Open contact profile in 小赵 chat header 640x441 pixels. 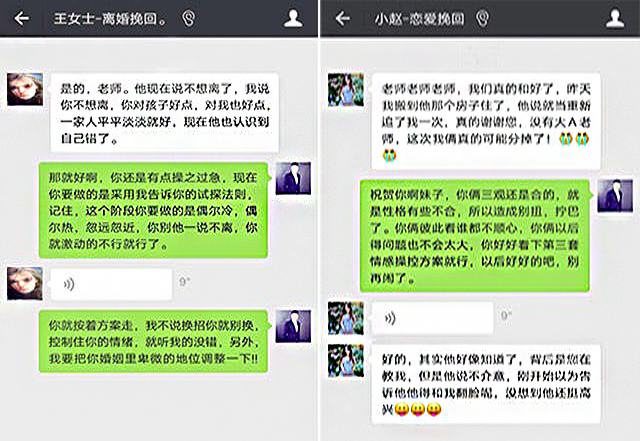point(615,18)
